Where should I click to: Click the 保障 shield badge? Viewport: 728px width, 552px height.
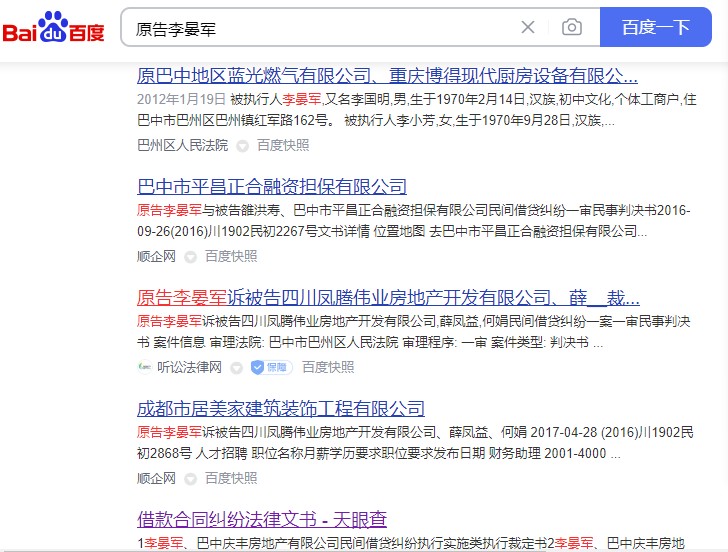(x=271, y=367)
